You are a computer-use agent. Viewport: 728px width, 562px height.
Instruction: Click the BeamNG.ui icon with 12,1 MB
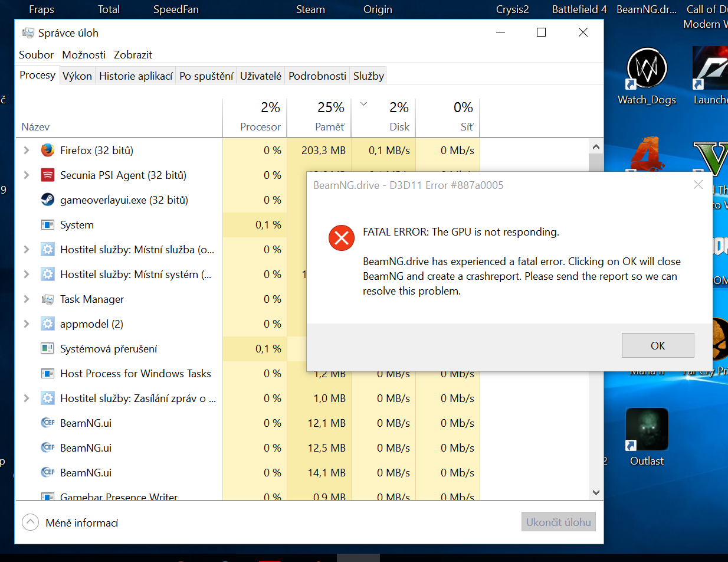(48, 423)
